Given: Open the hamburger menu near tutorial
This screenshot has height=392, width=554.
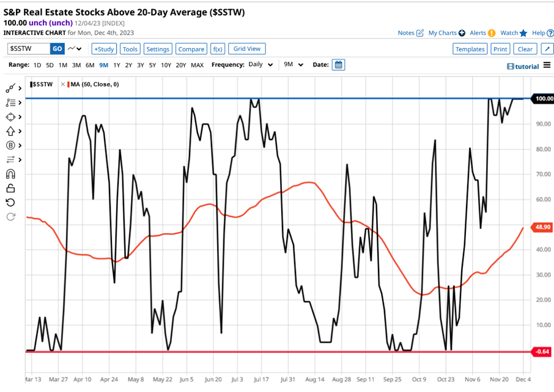Looking at the screenshot, I should [x=547, y=66].
